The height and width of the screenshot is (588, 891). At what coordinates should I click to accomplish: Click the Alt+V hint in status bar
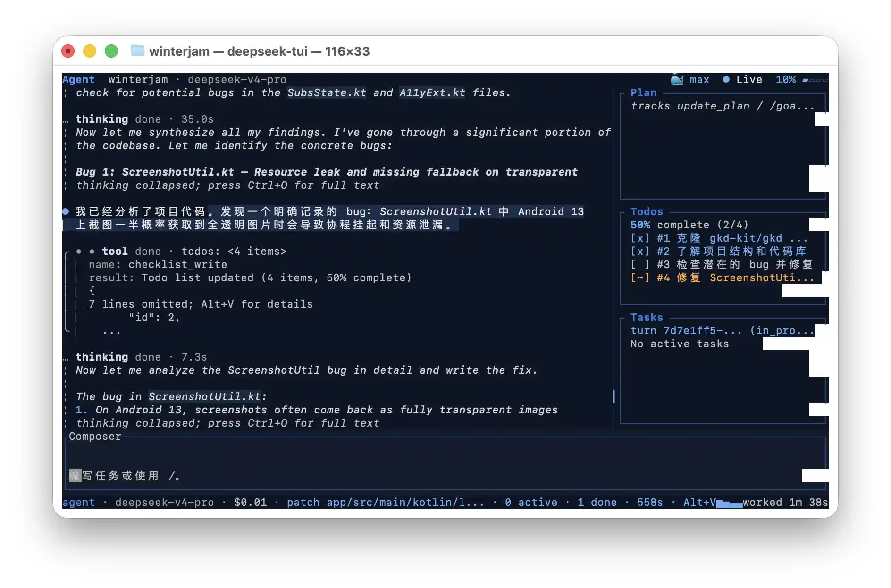point(699,502)
